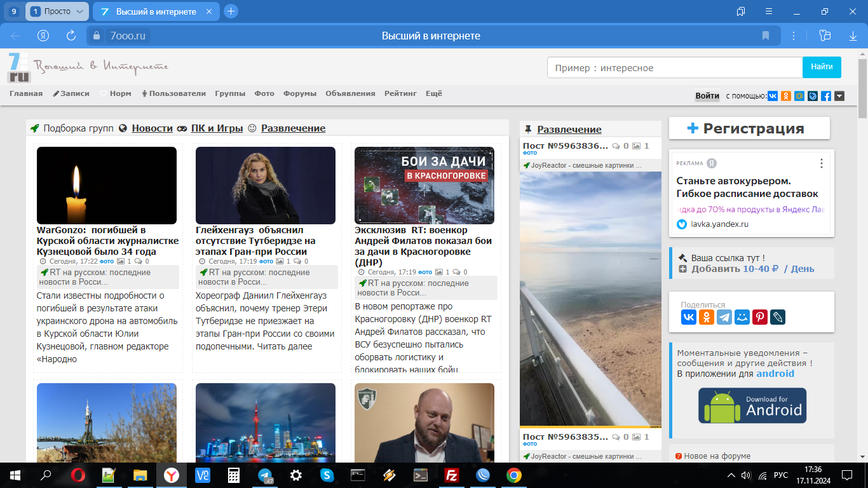Share via the LiveJournal pencil icon
This screenshot has height=488, width=868.
tap(778, 317)
